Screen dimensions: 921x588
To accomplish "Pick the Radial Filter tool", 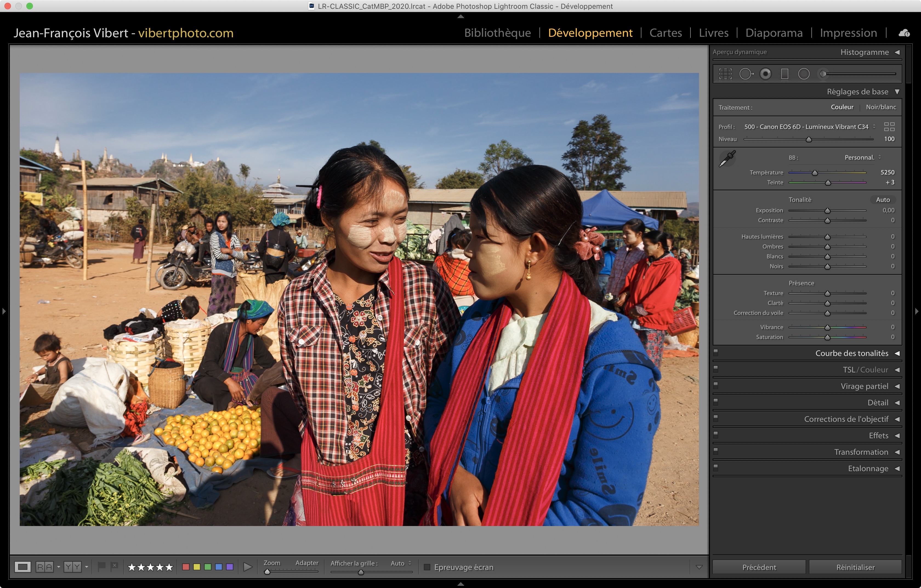I will click(x=804, y=74).
